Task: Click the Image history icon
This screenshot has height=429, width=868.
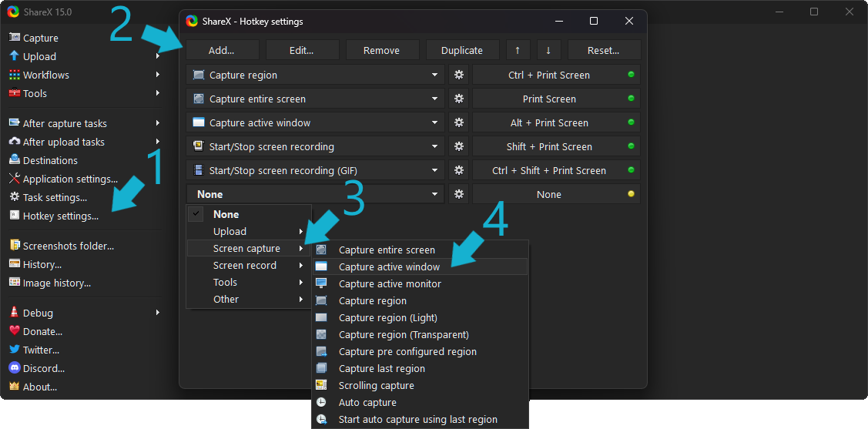Action: click(x=15, y=283)
